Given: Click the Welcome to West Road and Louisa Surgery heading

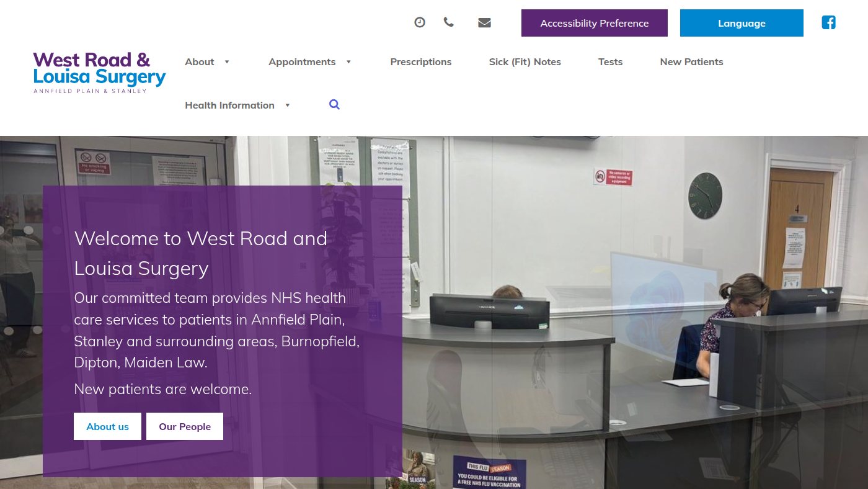Looking at the screenshot, I should coord(201,253).
